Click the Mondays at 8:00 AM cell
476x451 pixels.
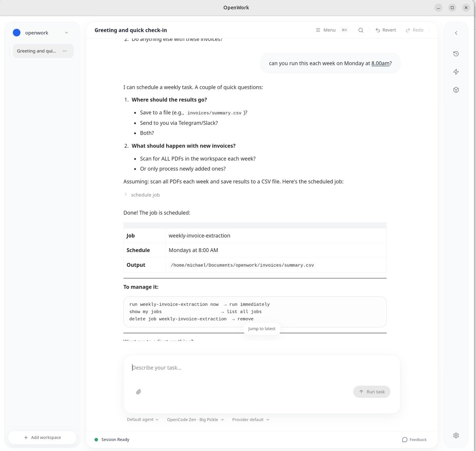coord(276,250)
